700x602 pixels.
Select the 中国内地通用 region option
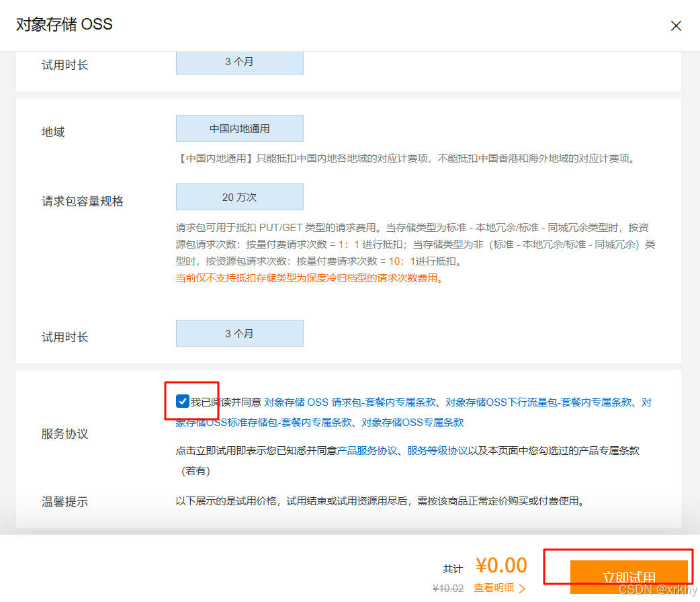[x=240, y=128]
